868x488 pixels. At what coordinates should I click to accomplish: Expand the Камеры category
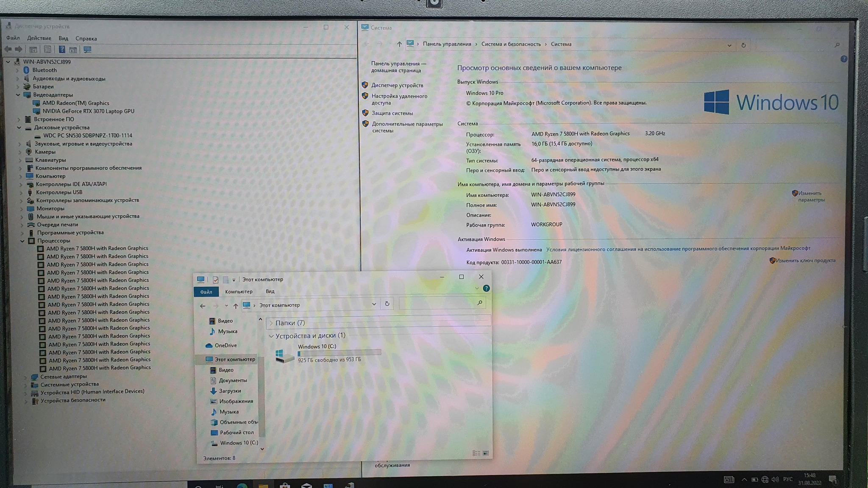(x=19, y=152)
